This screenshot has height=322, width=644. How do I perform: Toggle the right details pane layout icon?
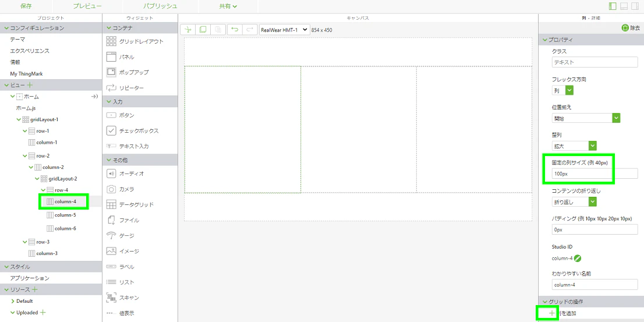point(635,6)
